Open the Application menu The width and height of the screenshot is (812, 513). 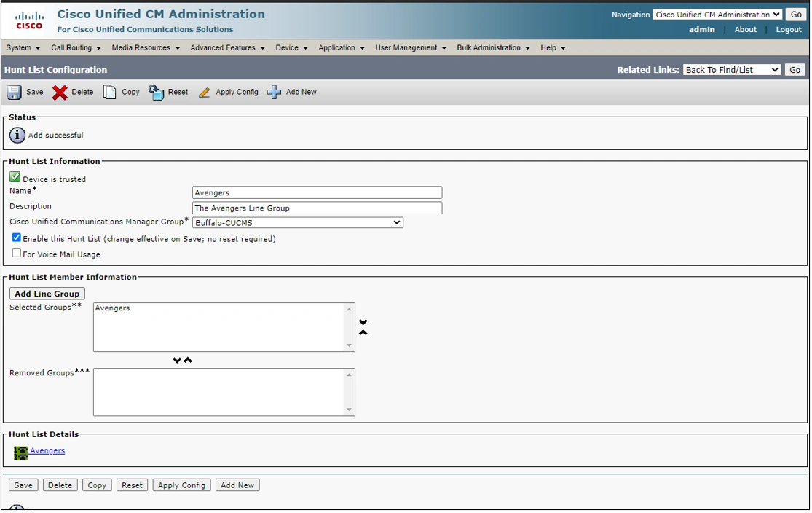[342, 47]
